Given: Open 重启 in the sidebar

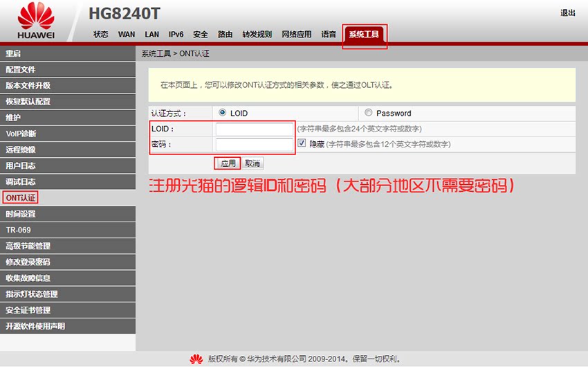Looking at the screenshot, I should point(68,53).
